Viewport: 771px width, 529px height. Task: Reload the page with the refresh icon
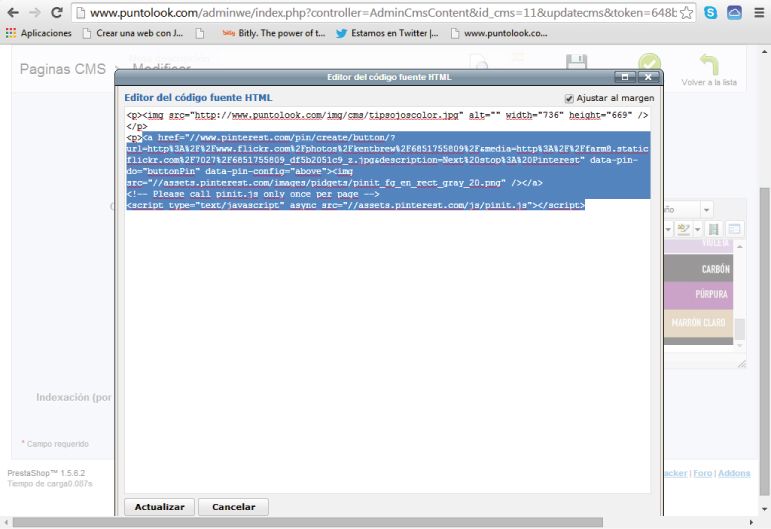(57, 12)
